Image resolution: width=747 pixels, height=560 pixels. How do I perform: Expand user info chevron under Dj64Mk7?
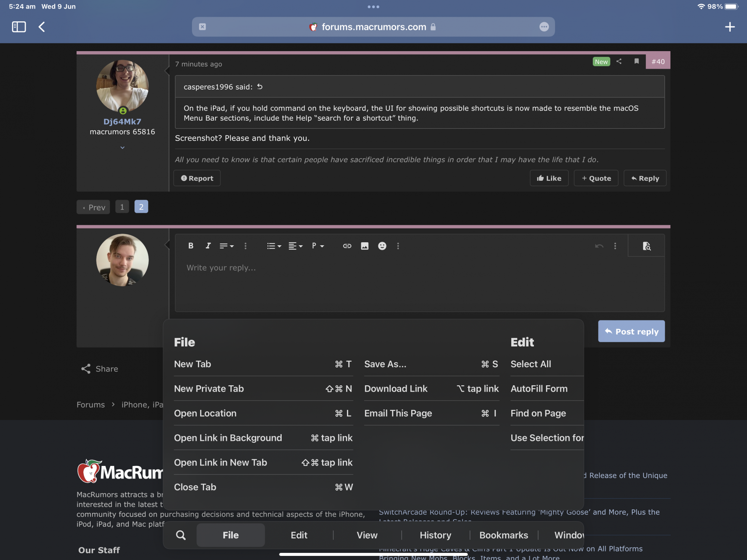click(x=122, y=148)
